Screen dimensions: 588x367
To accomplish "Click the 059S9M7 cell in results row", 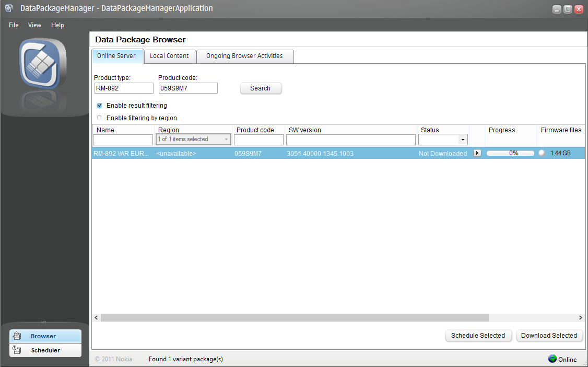I will tap(248, 154).
